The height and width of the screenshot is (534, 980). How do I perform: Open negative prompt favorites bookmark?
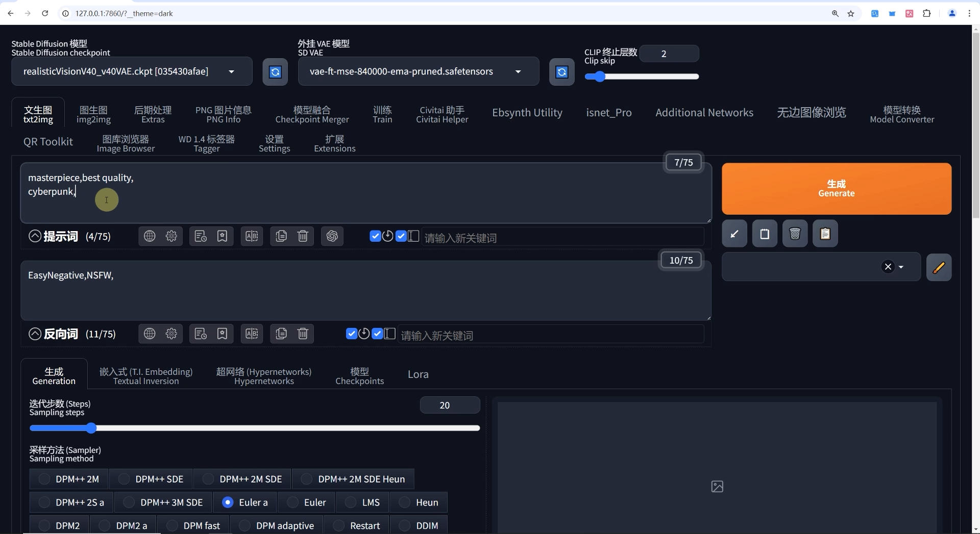click(222, 334)
